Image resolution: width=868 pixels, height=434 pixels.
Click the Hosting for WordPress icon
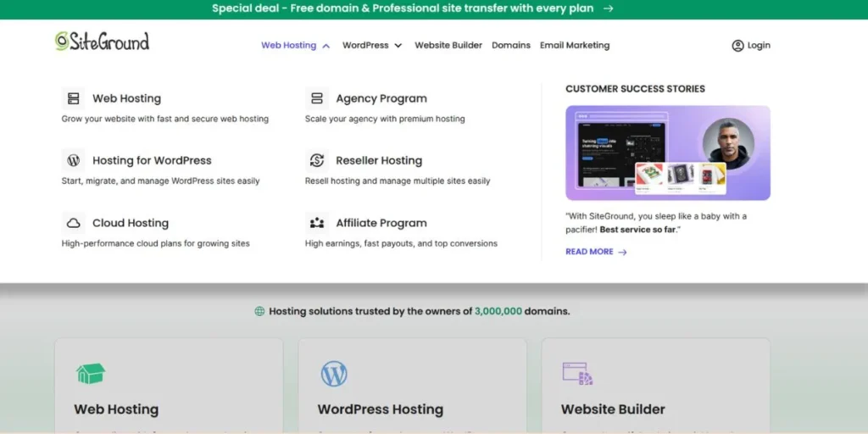(x=74, y=160)
